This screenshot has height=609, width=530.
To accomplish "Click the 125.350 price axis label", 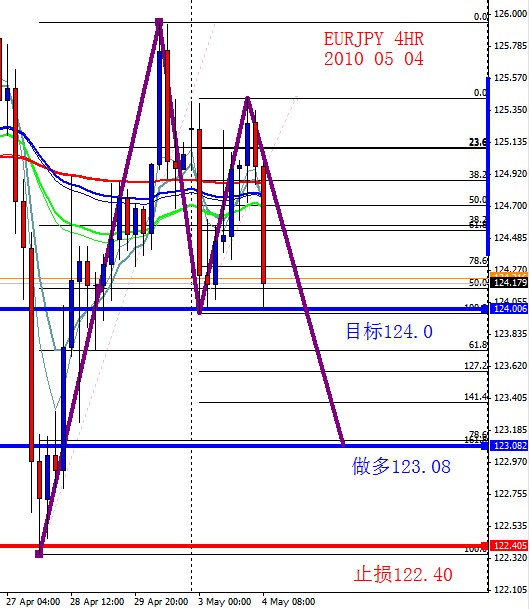I will [x=511, y=110].
